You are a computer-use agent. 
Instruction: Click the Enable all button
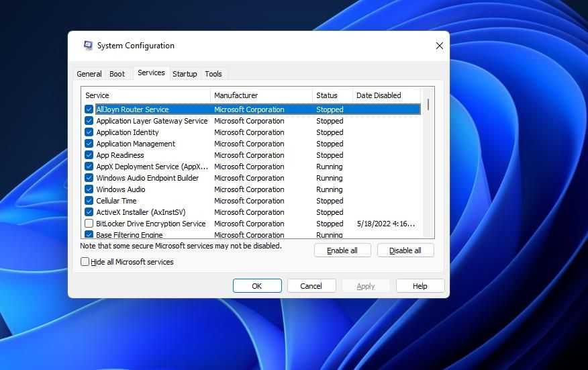coord(342,250)
